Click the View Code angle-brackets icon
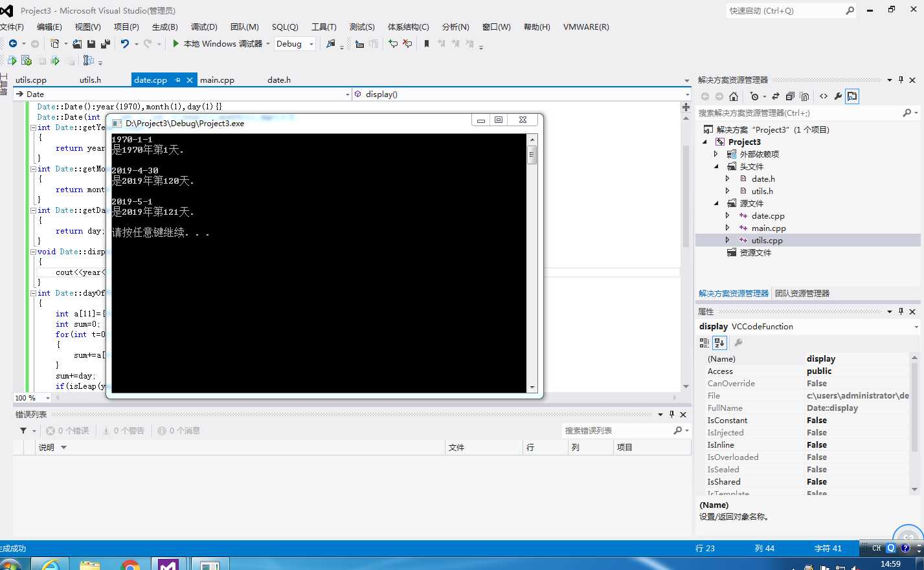The image size is (924, 570). [x=824, y=96]
